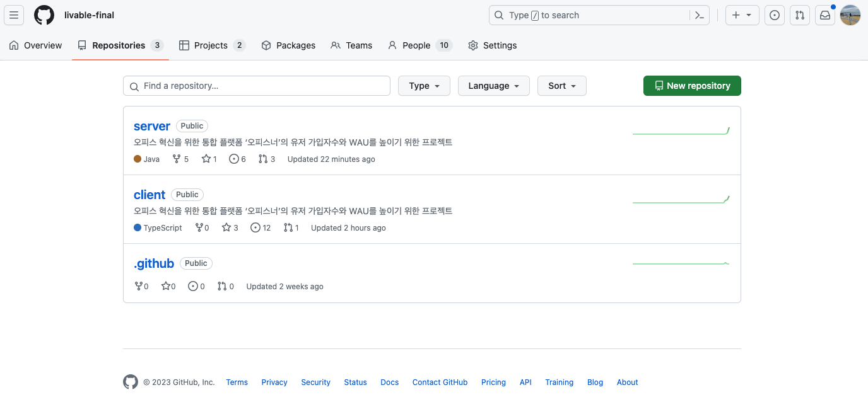Image resolution: width=868 pixels, height=402 pixels.
Task: Open the Blog footer link
Action: coord(595,382)
